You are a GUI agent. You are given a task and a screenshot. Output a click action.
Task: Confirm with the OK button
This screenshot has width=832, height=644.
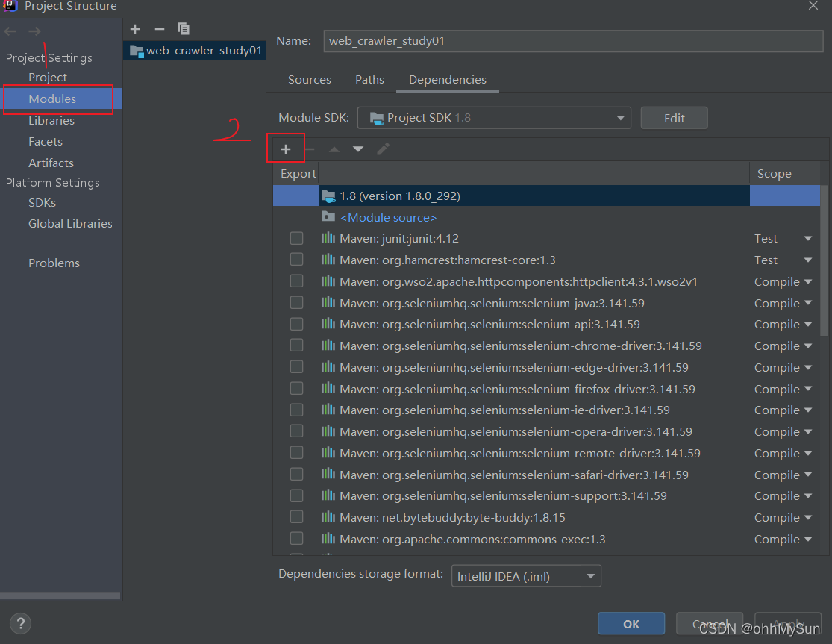coord(631,623)
